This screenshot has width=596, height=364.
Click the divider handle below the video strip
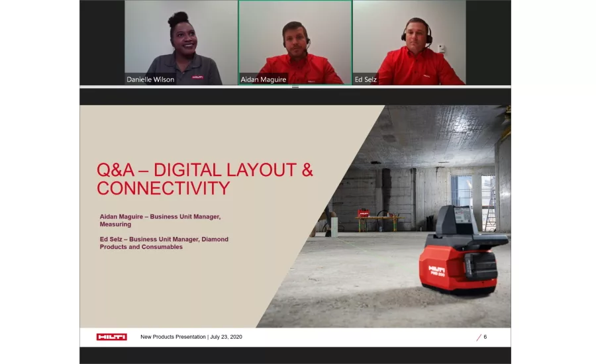[x=295, y=87]
